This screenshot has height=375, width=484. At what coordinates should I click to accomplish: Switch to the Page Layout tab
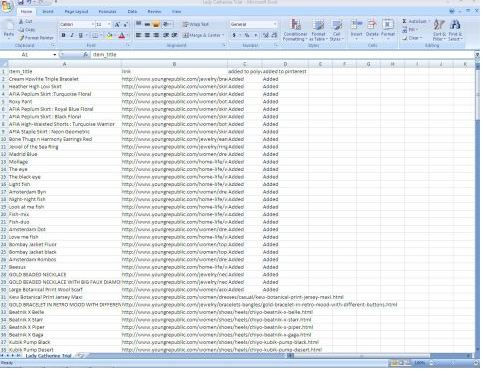point(76,12)
